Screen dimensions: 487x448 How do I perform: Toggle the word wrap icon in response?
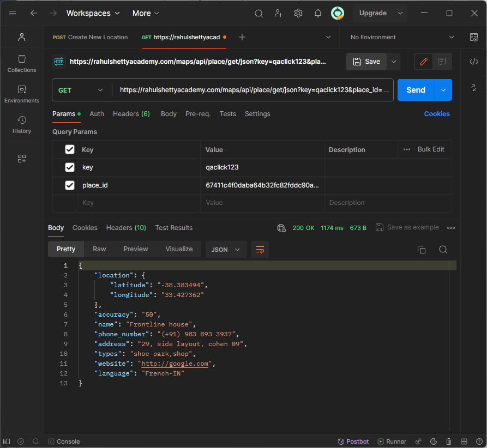coord(260,250)
